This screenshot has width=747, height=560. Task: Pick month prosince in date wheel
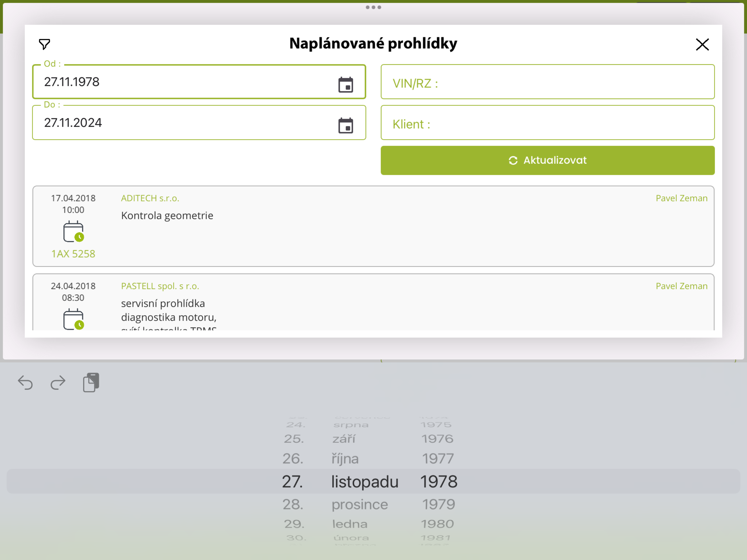point(360,505)
